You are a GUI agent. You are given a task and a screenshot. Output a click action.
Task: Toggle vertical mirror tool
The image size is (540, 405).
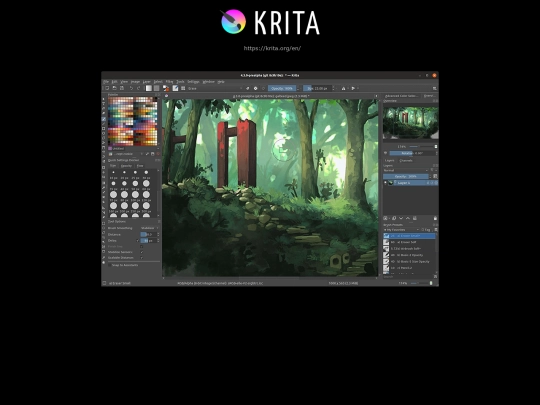pos(353,89)
